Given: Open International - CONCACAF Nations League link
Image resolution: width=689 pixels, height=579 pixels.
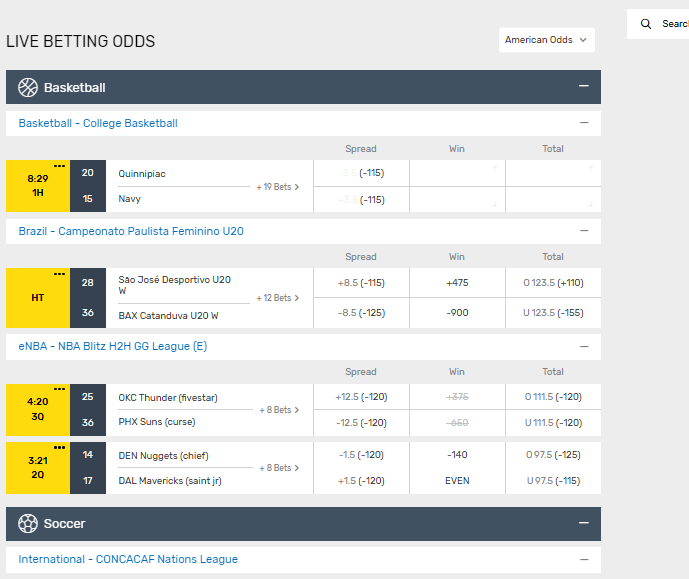Looking at the screenshot, I should pos(128,559).
